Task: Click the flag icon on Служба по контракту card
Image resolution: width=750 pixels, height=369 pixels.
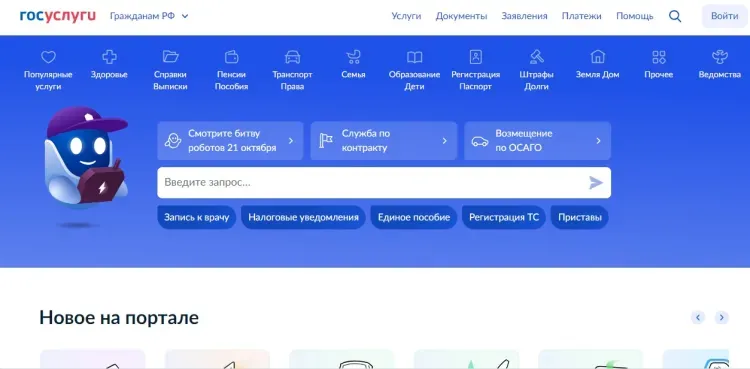Action: tap(326, 141)
